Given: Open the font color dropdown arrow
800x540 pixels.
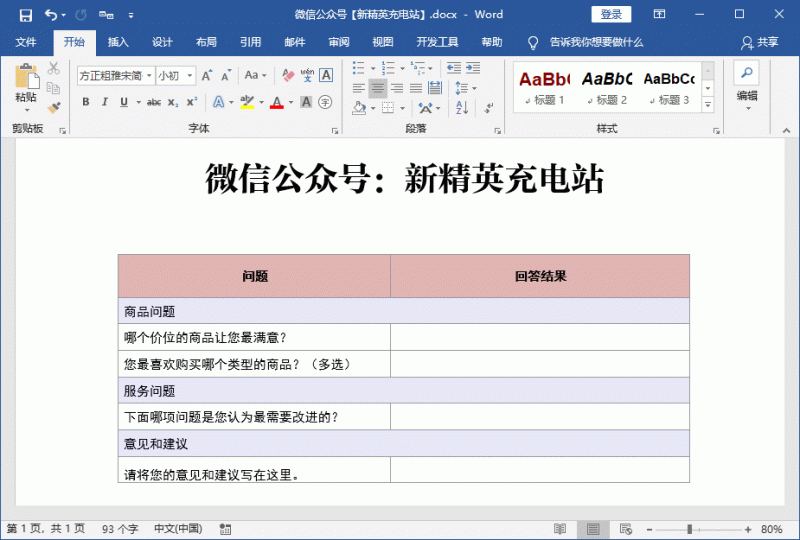Looking at the screenshot, I should point(291,102).
